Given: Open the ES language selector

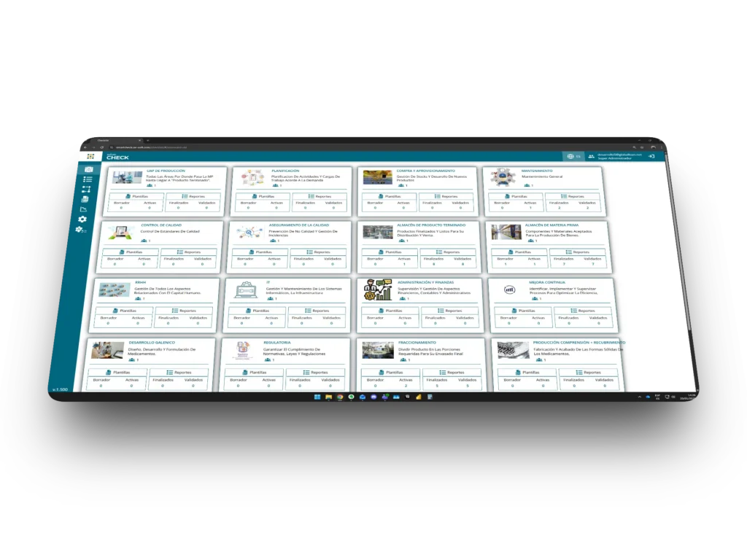Looking at the screenshot, I should pyautogui.click(x=573, y=156).
